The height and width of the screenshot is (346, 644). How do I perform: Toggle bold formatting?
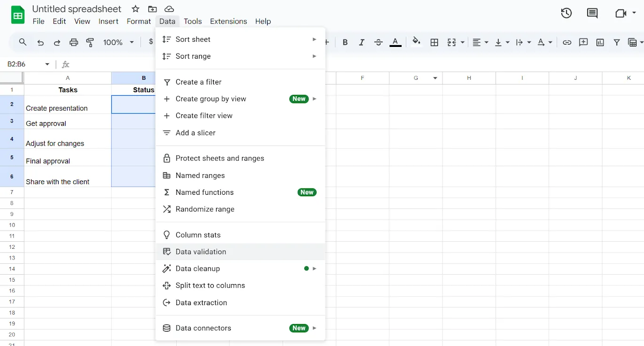pyautogui.click(x=345, y=42)
